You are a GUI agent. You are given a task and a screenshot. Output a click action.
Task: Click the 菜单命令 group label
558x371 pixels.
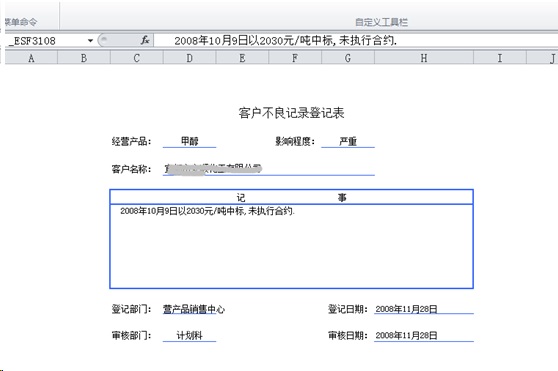(x=21, y=22)
